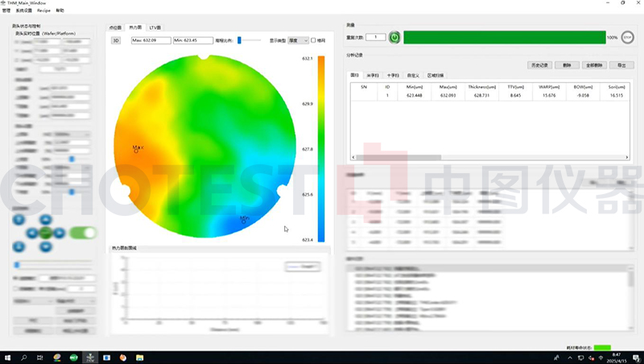Toggle the green on/off switch beside jog pad
644x364 pixels.
(84, 233)
